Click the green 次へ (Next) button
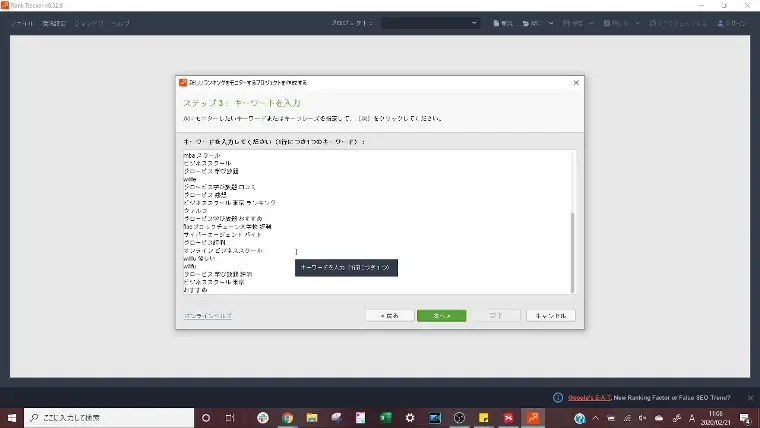The width and height of the screenshot is (760, 428). coord(441,315)
